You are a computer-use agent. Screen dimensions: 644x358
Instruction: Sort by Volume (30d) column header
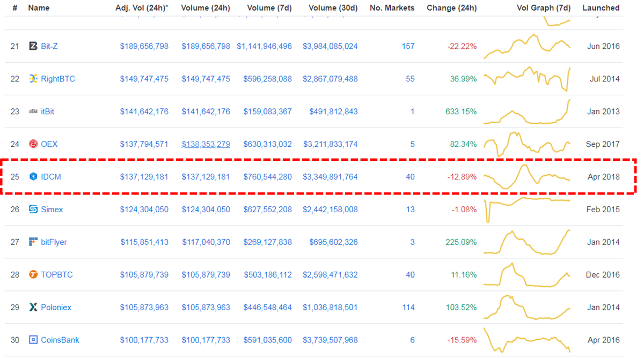tap(333, 8)
